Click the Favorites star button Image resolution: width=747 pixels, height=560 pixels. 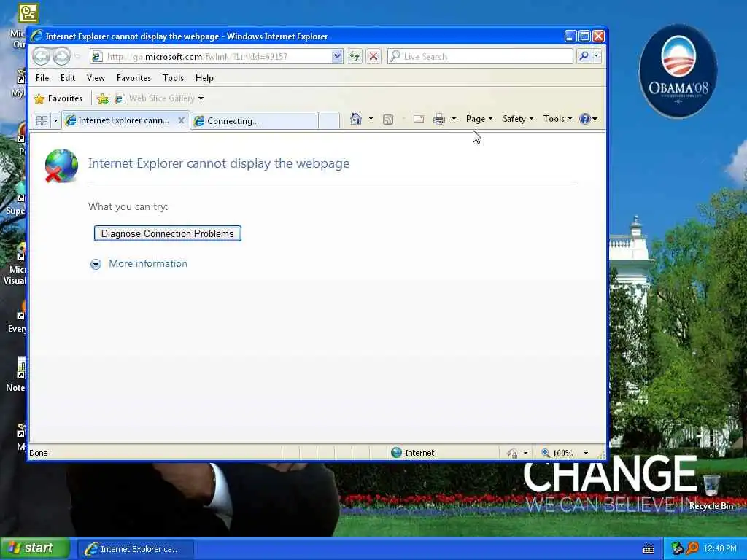coord(58,98)
